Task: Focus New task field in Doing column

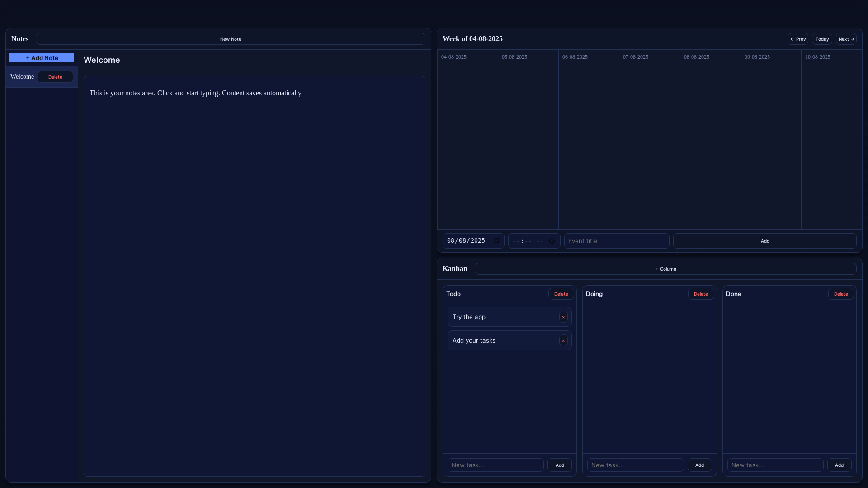Action: [x=636, y=465]
